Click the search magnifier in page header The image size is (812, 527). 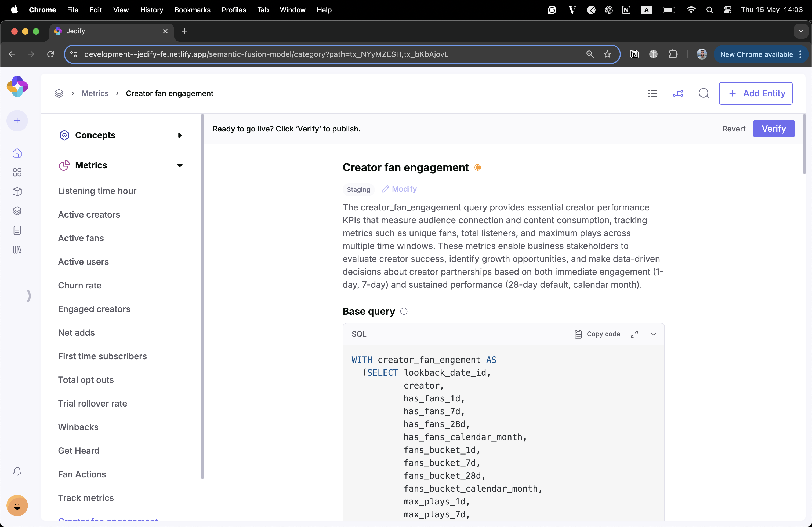point(704,93)
